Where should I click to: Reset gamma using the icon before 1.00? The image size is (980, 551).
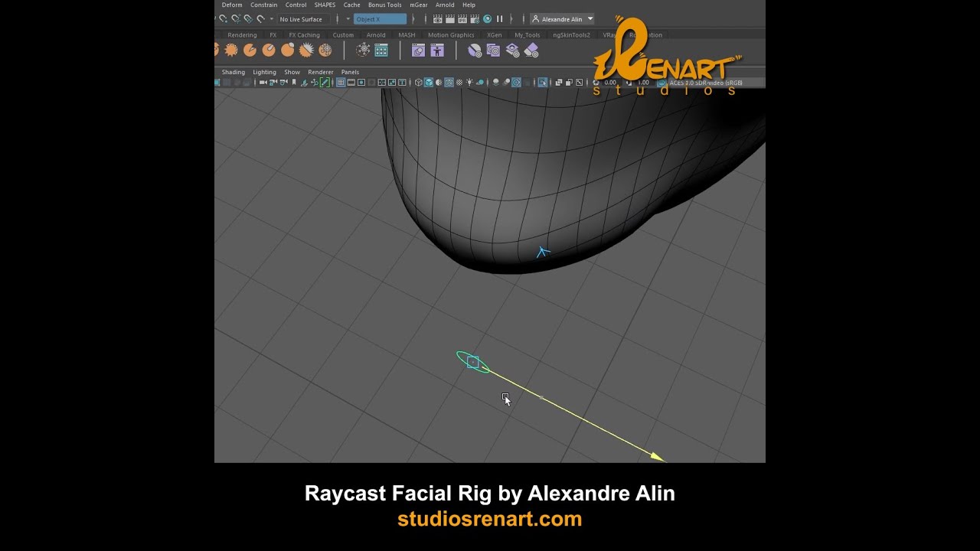pos(629,82)
